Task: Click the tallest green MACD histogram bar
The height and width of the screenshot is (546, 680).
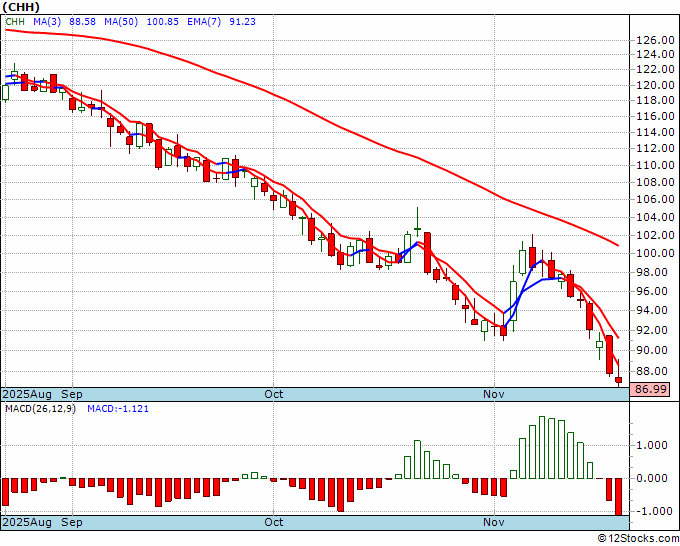Action: pos(542,448)
